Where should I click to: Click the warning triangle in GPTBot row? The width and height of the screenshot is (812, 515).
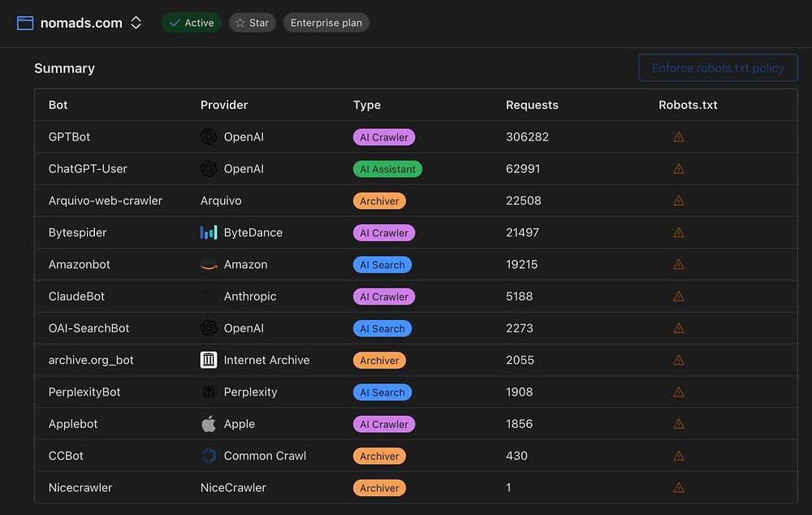point(678,136)
